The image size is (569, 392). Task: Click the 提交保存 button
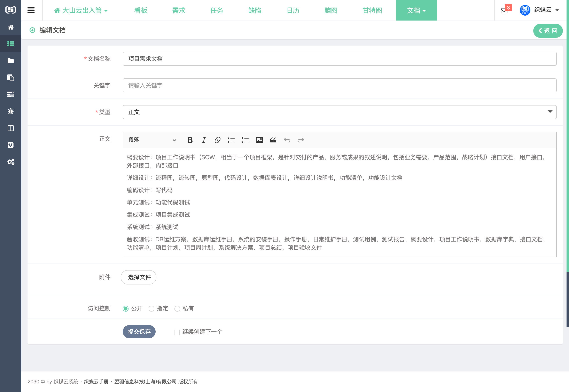[139, 332]
